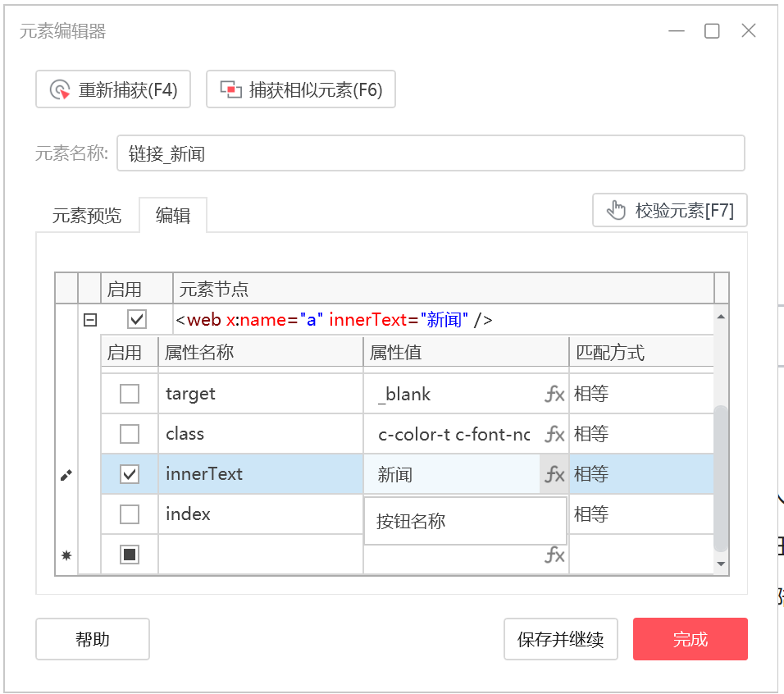Switch to the 元素预览 tab
The width and height of the screenshot is (784, 694).
[x=87, y=216]
